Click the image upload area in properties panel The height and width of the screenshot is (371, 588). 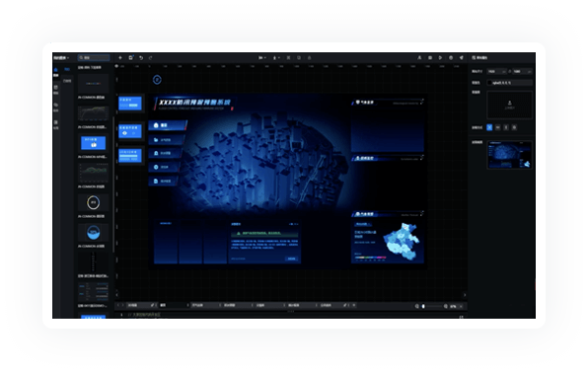[x=509, y=105]
